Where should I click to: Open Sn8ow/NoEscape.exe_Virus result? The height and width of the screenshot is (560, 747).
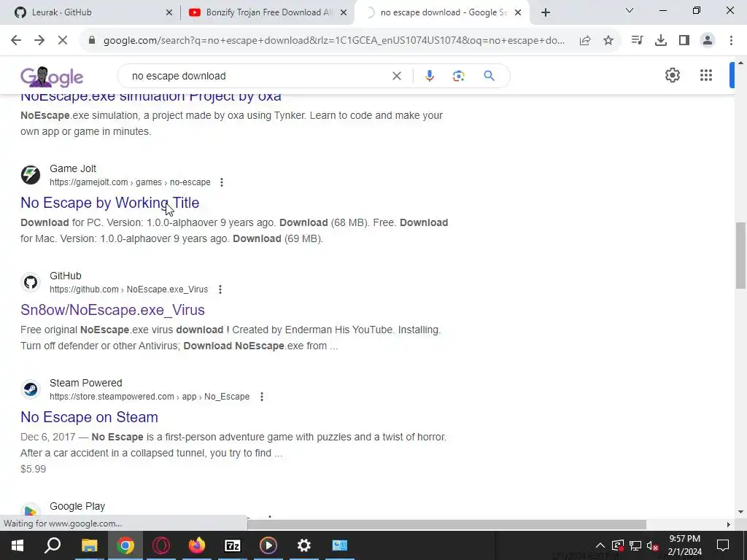point(112,310)
